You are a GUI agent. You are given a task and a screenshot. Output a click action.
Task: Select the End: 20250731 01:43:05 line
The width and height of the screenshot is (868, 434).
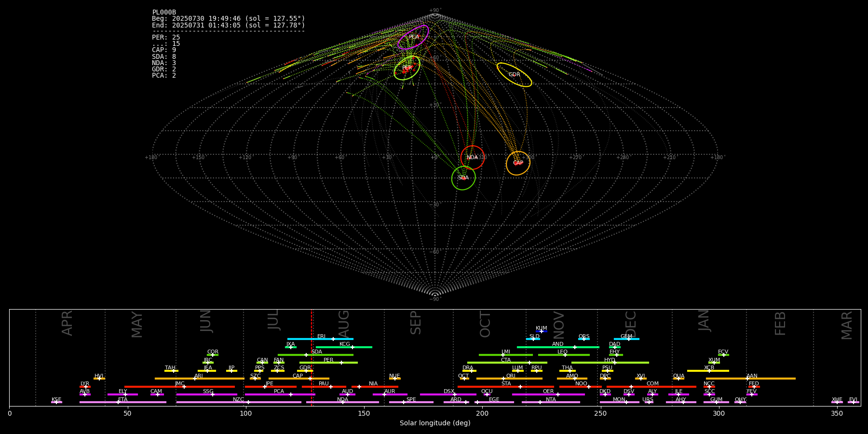coord(229,25)
